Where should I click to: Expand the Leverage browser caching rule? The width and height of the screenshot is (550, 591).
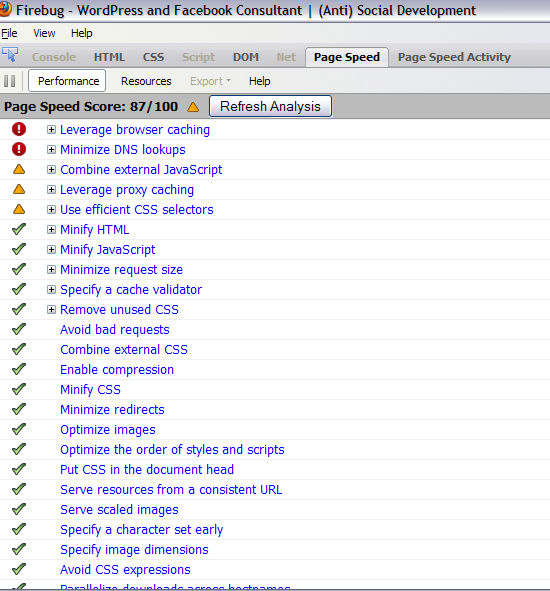pyautogui.click(x=51, y=130)
